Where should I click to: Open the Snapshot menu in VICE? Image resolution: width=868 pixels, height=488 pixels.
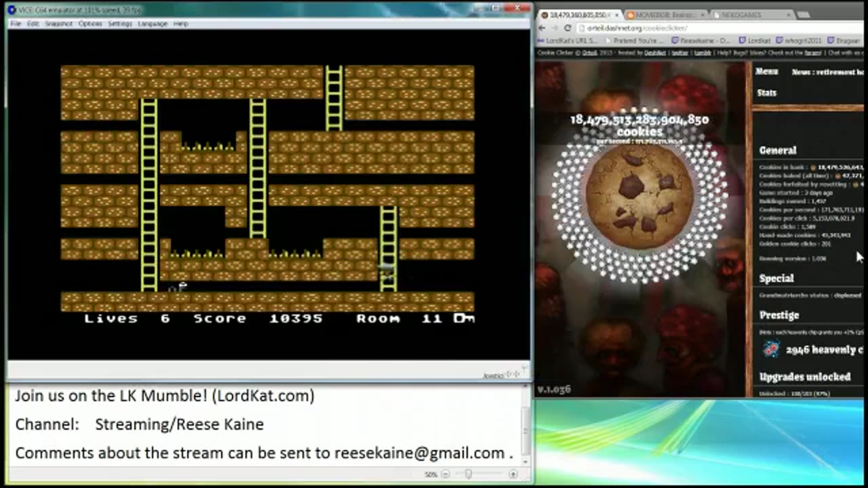[58, 23]
